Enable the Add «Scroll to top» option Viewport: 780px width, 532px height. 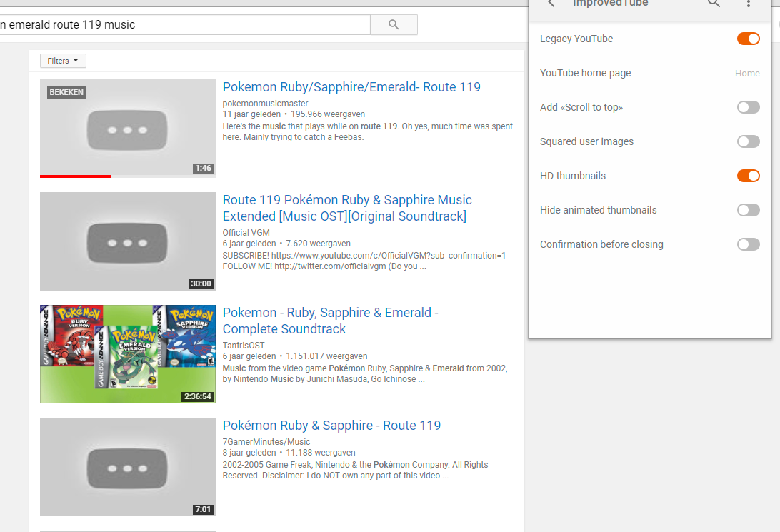point(748,107)
